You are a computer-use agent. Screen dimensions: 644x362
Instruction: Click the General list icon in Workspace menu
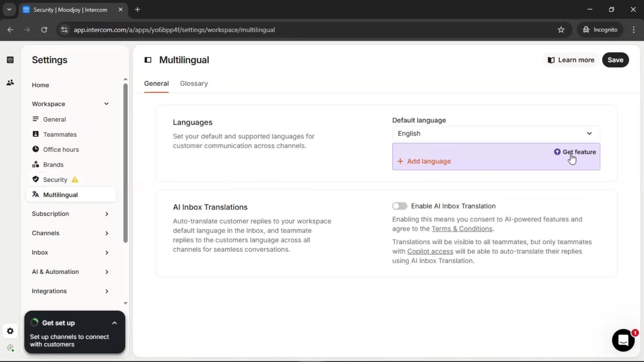[36, 119]
